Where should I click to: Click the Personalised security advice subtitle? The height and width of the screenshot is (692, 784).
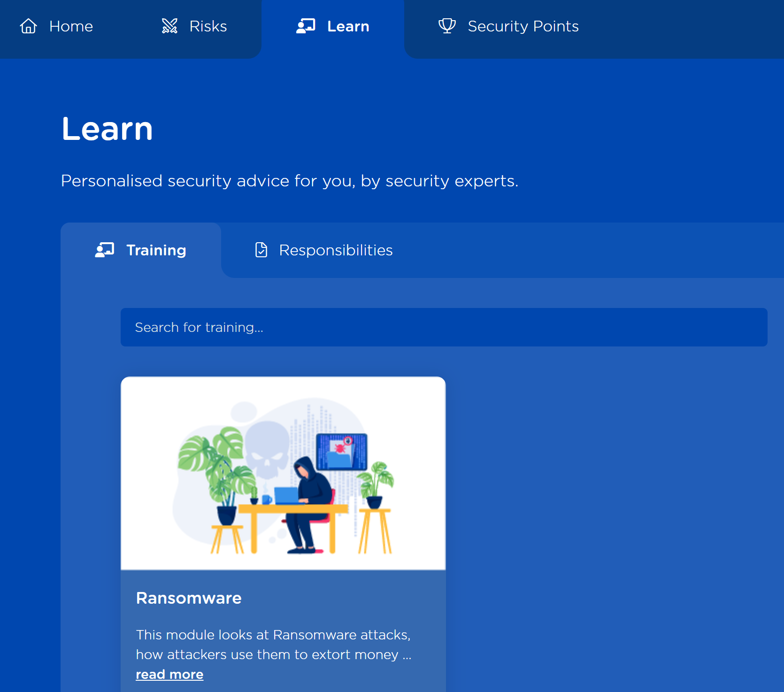(x=290, y=181)
